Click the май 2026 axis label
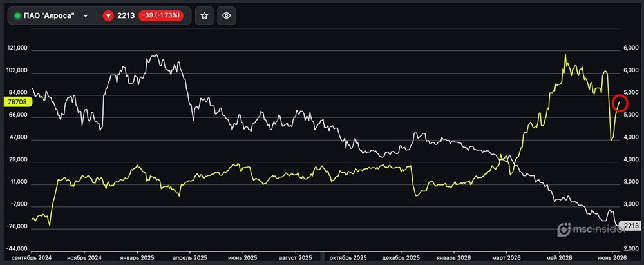Viewport: 644px width, 265px height. [x=559, y=258]
